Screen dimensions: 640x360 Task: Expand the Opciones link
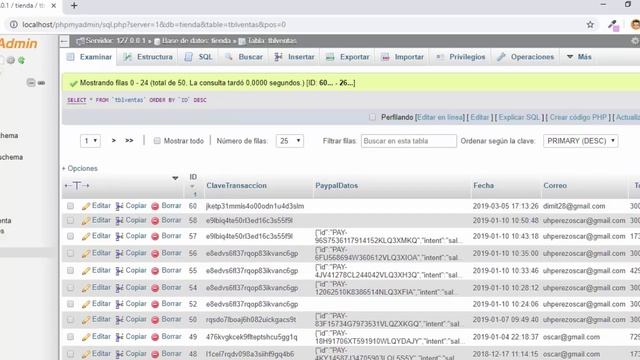80,169
